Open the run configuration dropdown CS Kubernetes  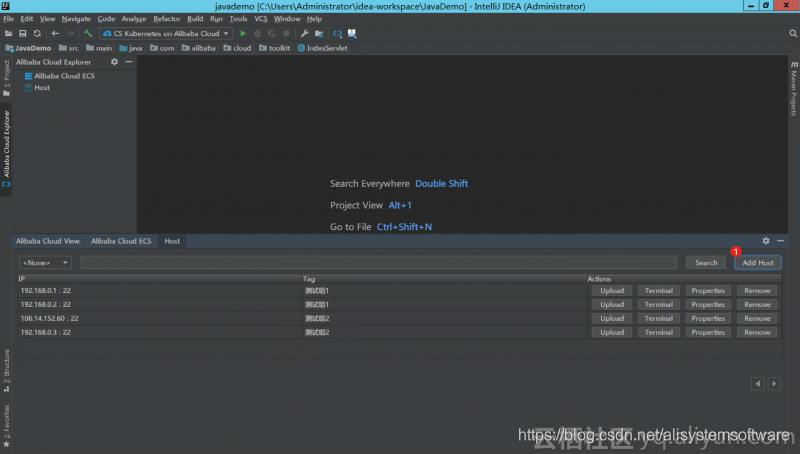click(x=166, y=34)
